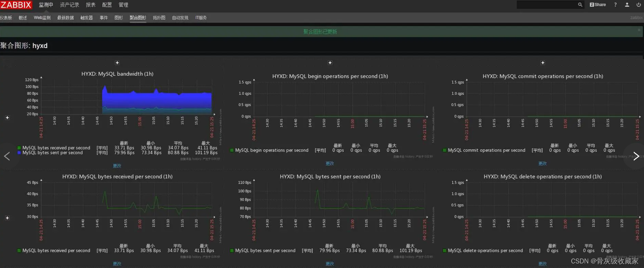Screen dimensions: 644x268
Task: Click the ZABBIX logo
Action: pyautogui.click(x=16, y=5)
